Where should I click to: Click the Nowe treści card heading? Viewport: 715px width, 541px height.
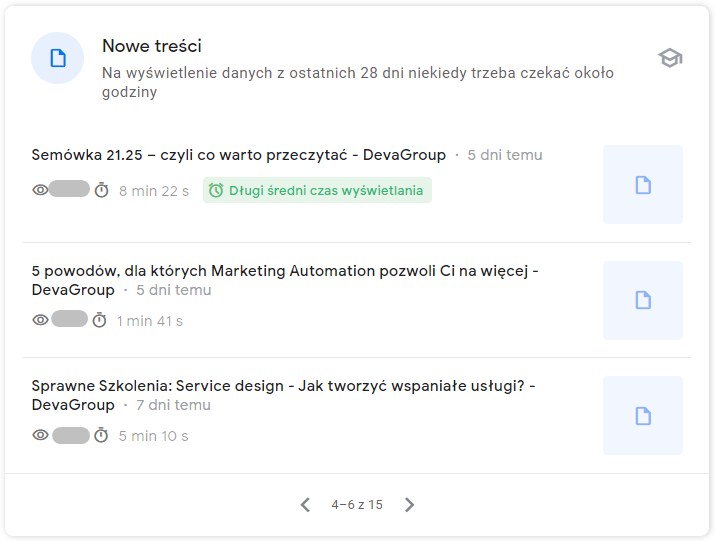coord(152,46)
